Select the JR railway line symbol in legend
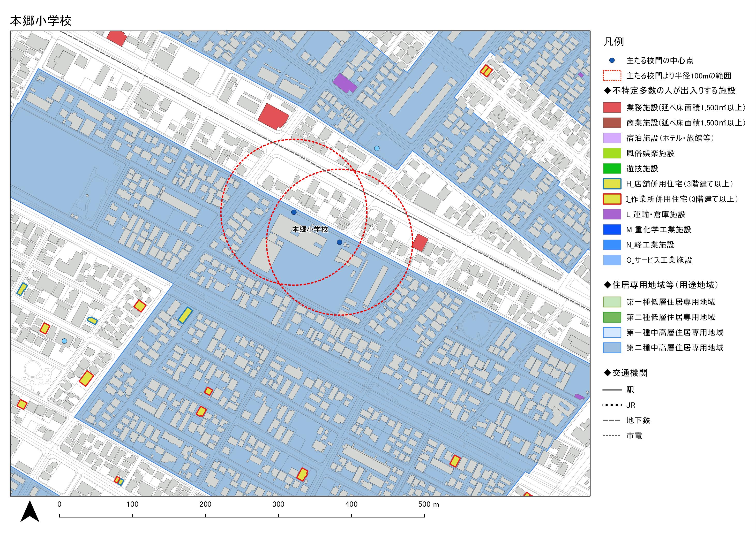This screenshot has height=534, width=756. (612, 405)
